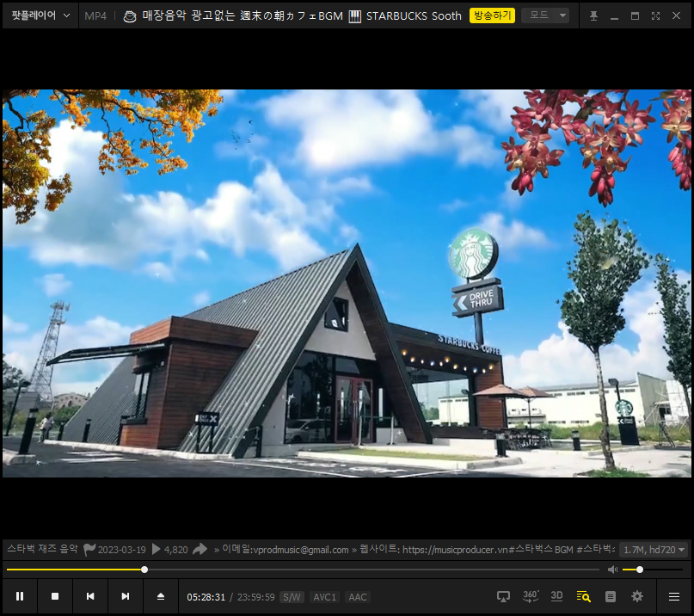The image size is (694, 616).
Task: Open the playlist search icon
Action: click(x=583, y=596)
